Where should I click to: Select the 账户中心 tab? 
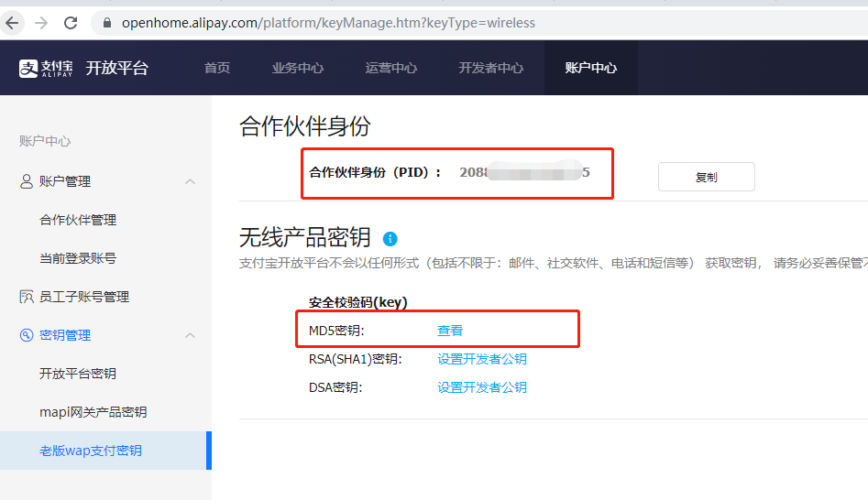pyautogui.click(x=590, y=68)
